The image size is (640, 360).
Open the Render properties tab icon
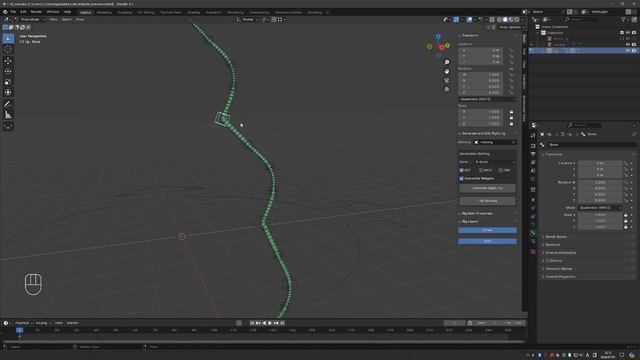[x=533, y=146]
